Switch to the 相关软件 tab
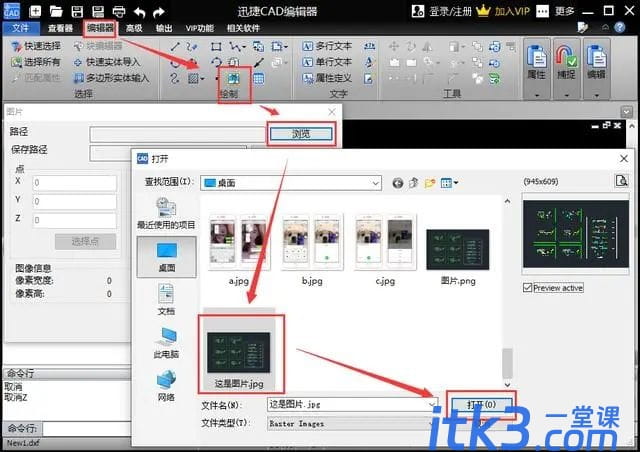Viewport: 640px width, 452px height. coord(243,28)
